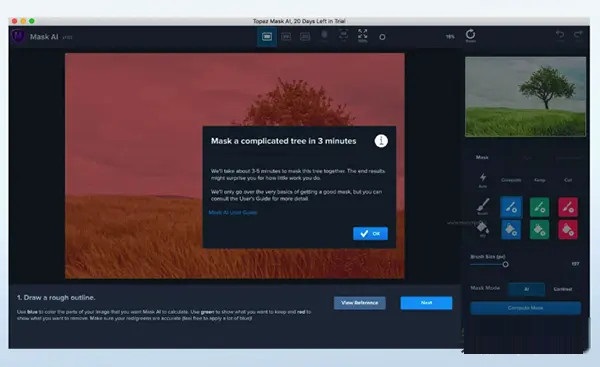
Task: Select the red Cut fill bucket
Action: click(568, 230)
